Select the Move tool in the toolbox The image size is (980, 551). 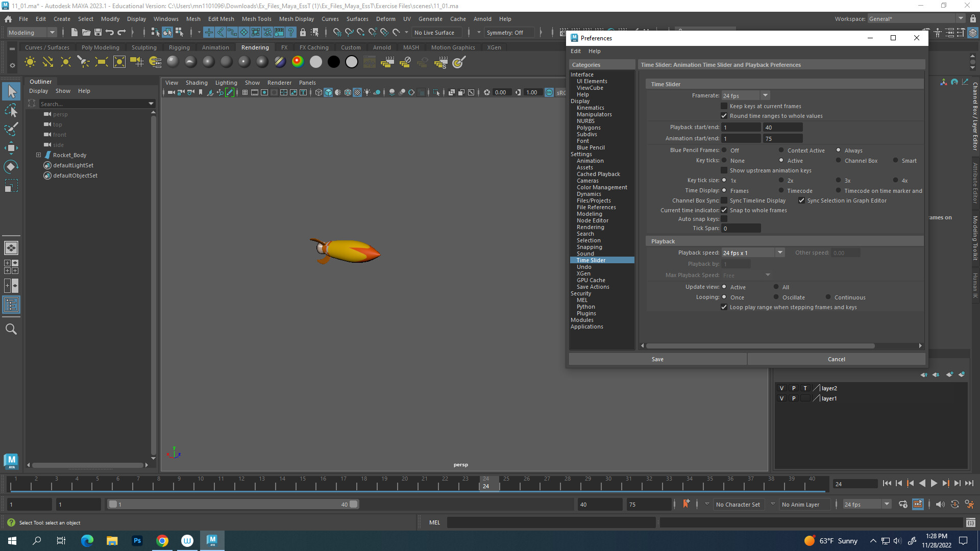click(11, 148)
